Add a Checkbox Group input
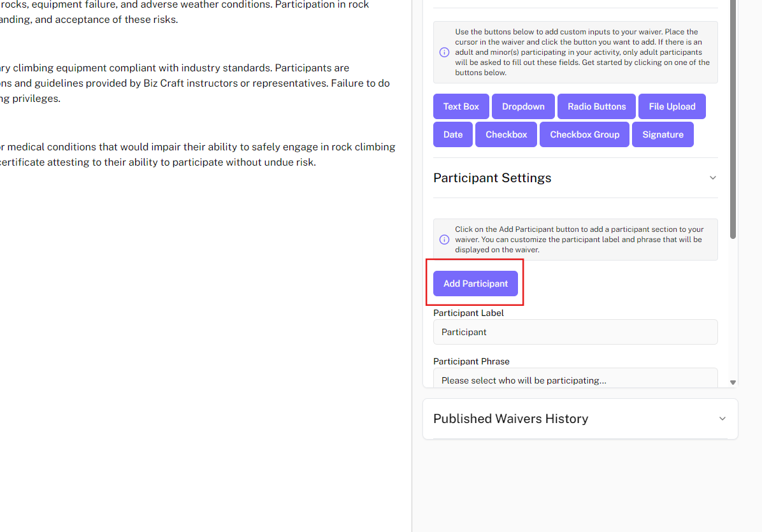762x532 pixels. pos(584,134)
